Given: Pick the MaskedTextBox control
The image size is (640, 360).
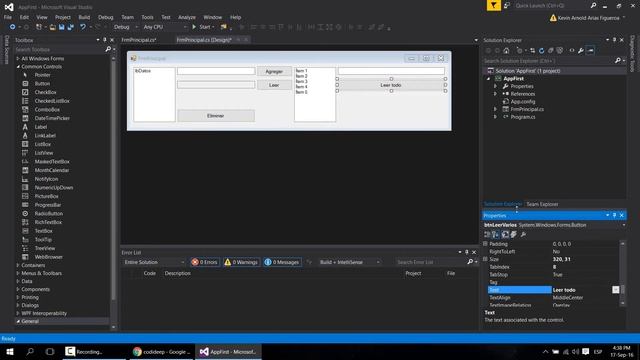Looking at the screenshot, I should click(52, 162).
